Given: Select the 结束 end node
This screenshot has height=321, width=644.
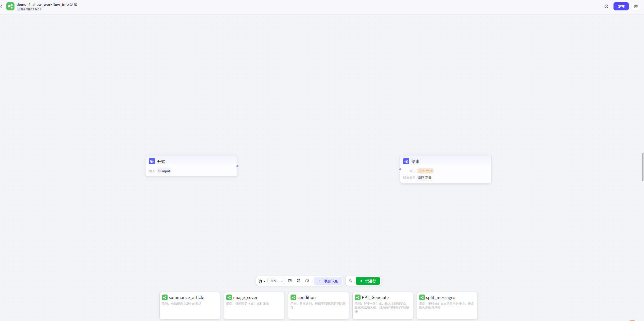Looking at the screenshot, I should (445, 169).
